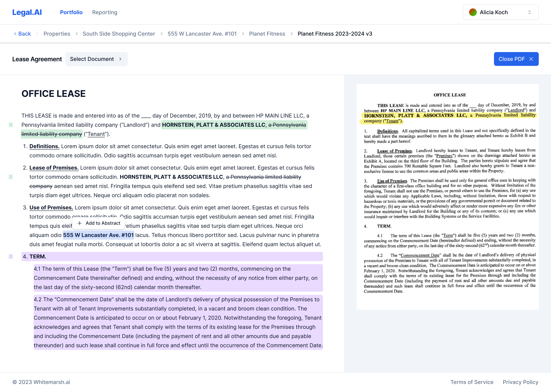Switch to the Reporting tab
Screen dimensions: 551x392
105,12
